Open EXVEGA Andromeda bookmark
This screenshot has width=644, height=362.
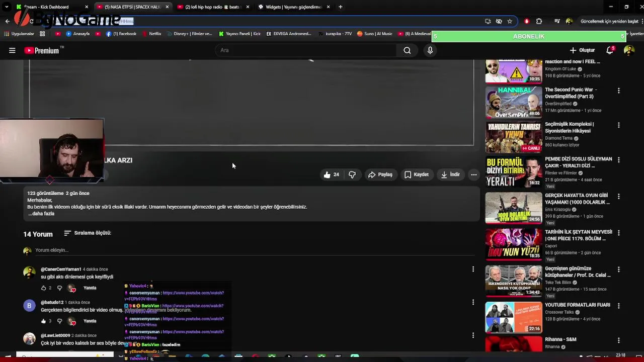click(289, 34)
